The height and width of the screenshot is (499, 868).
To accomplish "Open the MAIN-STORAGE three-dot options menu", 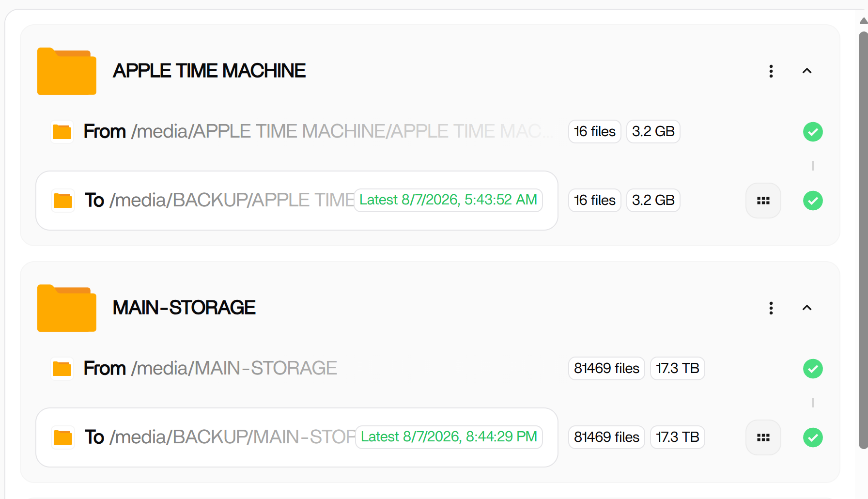I will click(x=771, y=308).
